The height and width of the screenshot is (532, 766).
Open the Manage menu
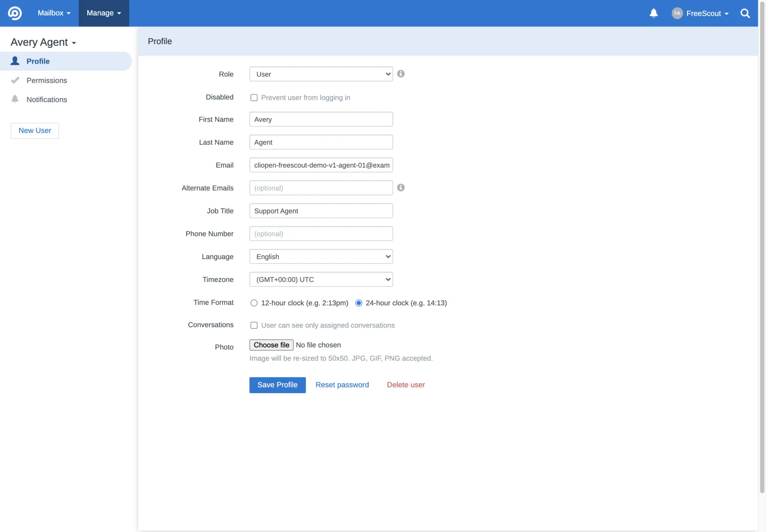coord(104,13)
